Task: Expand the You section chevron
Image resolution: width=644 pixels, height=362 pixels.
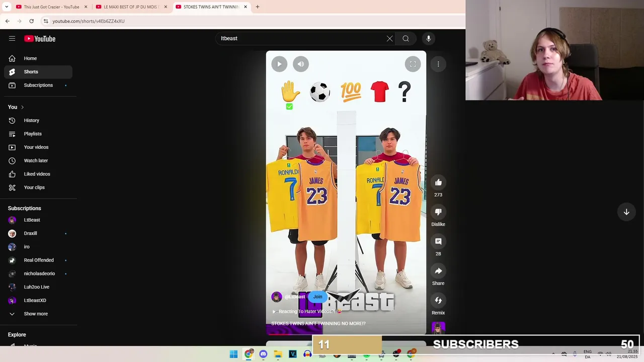Action: tap(22, 107)
